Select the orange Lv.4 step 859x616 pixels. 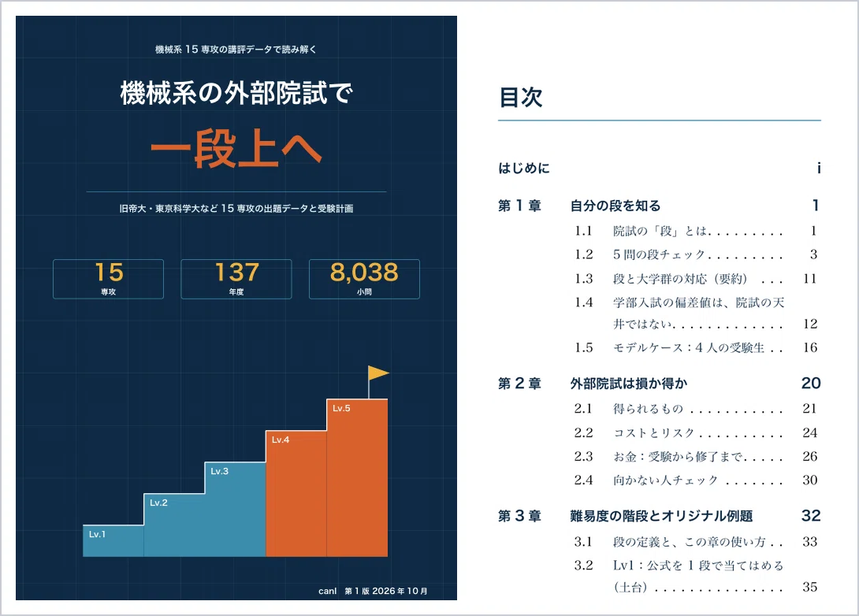click(x=296, y=494)
